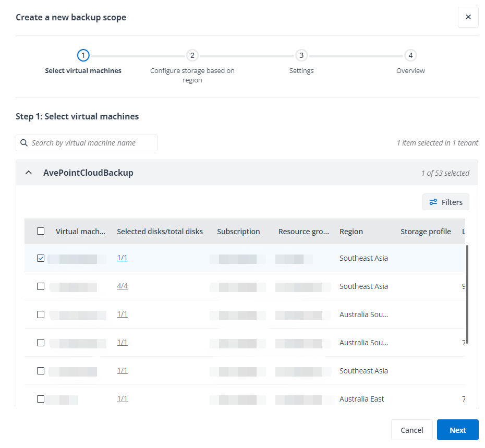Click the Region column header
The image size is (485, 448).
click(x=351, y=231)
